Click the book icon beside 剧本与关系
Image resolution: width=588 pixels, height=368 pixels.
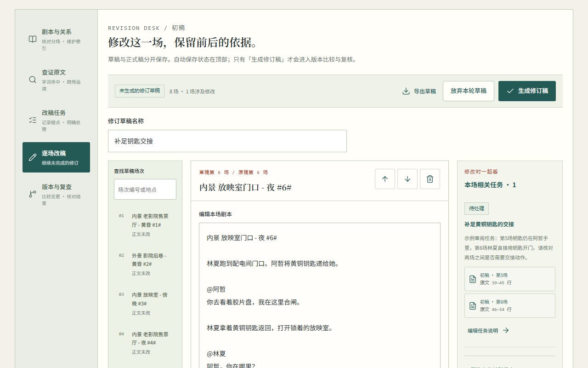tap(33, 39)
